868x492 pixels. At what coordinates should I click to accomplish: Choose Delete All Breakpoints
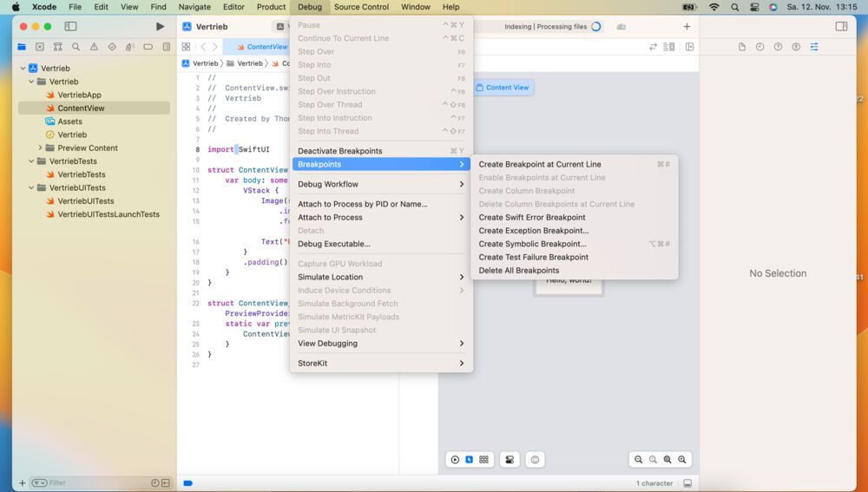pos(575,271)
